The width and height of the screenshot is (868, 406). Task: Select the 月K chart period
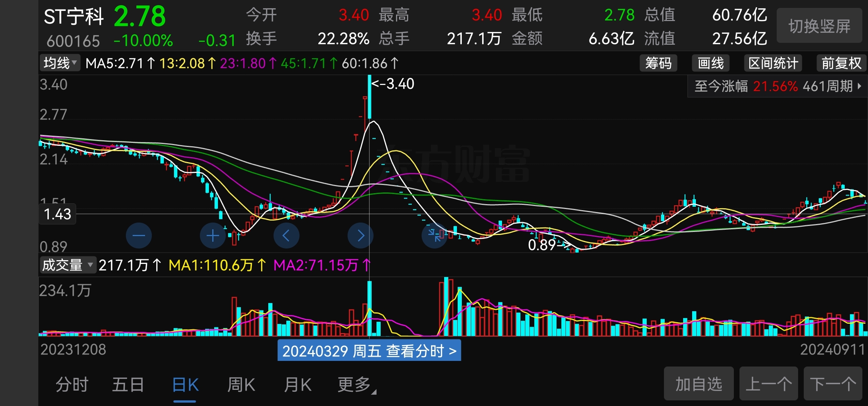[298, 385]
